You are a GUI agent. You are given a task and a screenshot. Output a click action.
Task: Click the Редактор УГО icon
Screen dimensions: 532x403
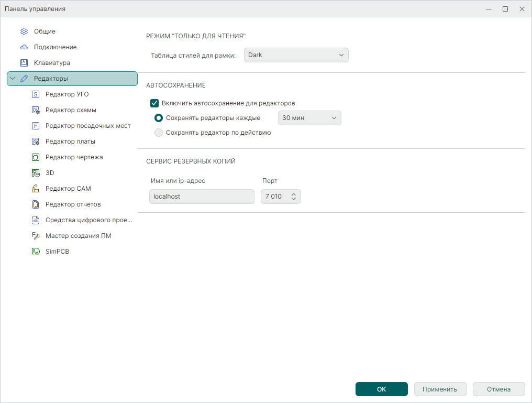click(36, 95)
